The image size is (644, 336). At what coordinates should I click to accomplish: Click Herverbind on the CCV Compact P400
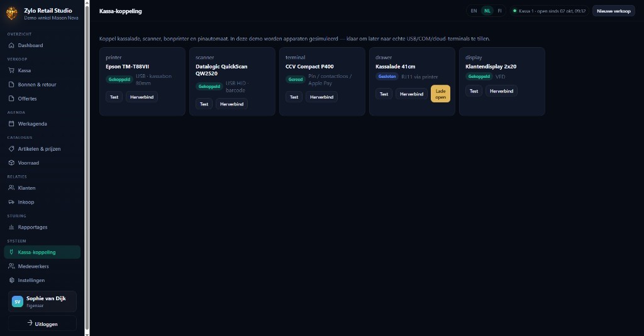pyautogui.click(x=321, y=97)
